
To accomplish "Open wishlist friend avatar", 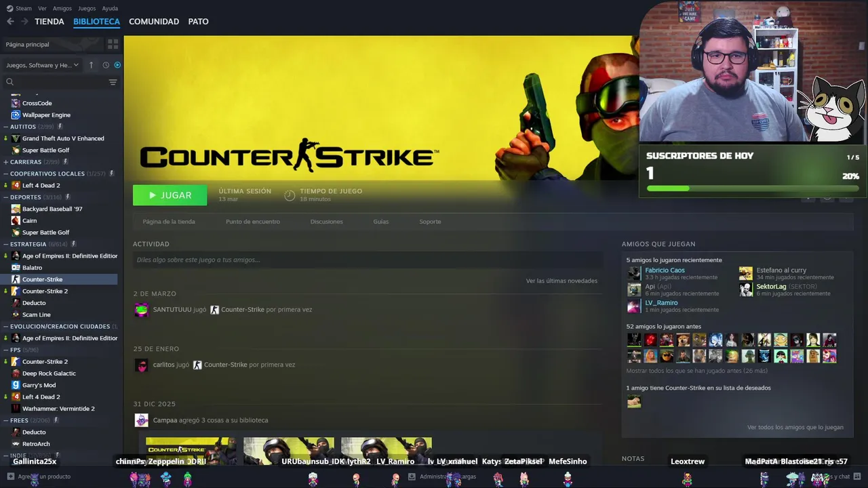I will click(x=633, y=402).
